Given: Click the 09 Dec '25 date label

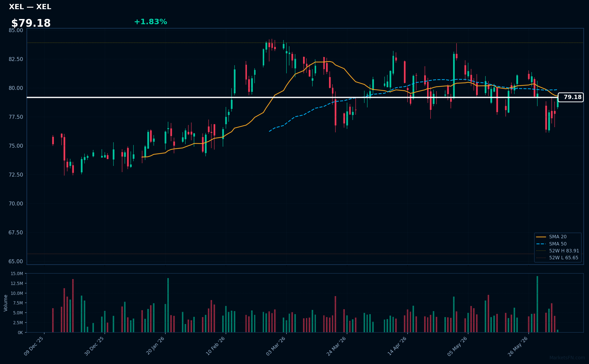Looking at the screenshot, I should 34,346.
